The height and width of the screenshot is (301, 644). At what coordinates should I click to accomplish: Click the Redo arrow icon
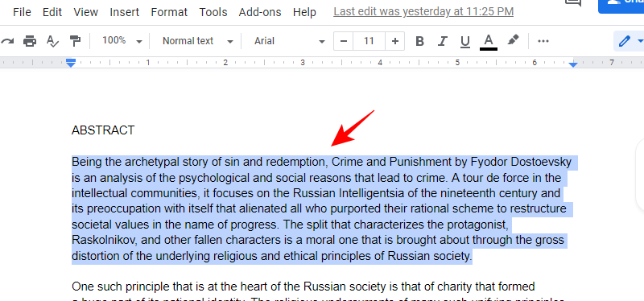point(8,41)
